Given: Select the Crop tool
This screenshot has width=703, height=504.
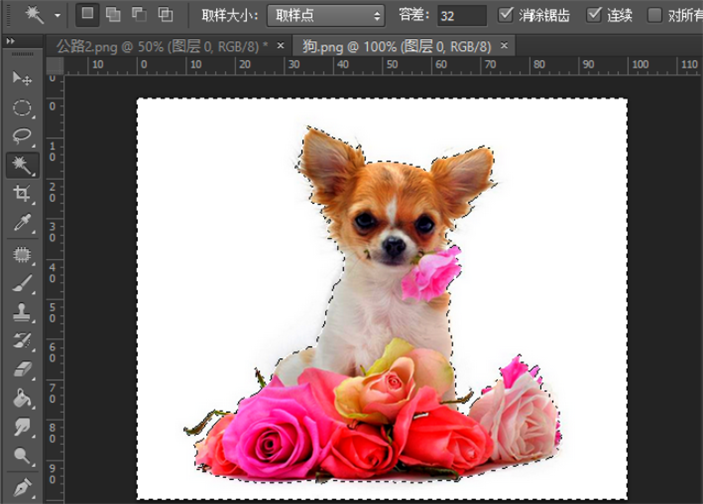Looking at the screenshot, I should point(22,194).
